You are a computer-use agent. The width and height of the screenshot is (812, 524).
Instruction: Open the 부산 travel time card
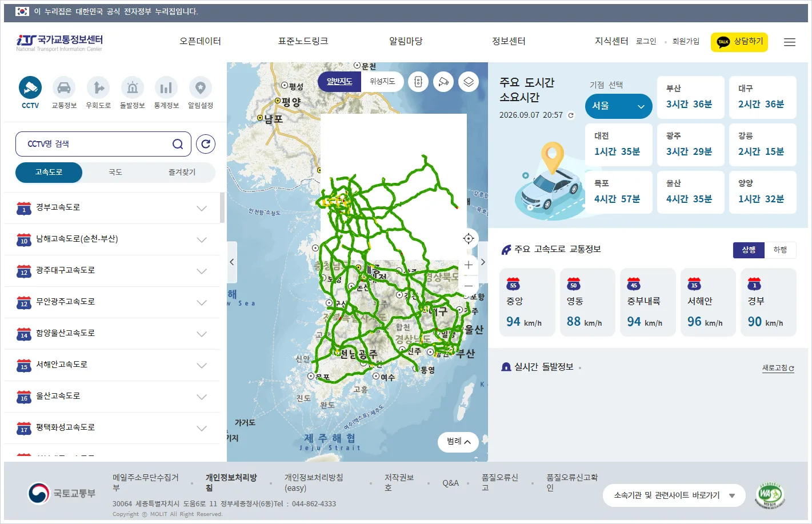(691, 97)
